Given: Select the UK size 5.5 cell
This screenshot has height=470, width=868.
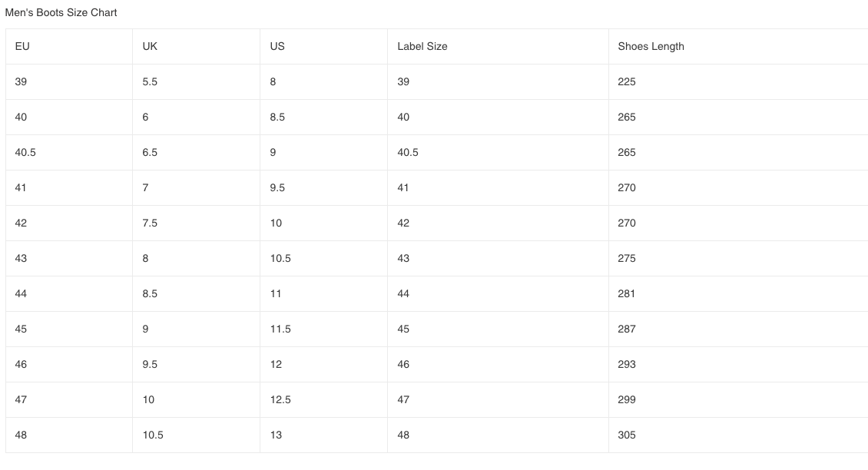Looking at the screenshot, I should click(150, 81).
